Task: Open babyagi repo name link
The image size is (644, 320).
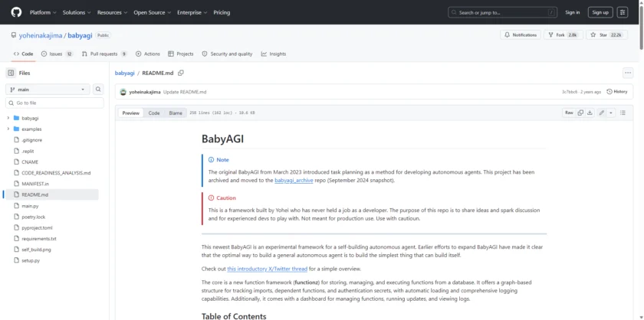Action: coord(80,35)
